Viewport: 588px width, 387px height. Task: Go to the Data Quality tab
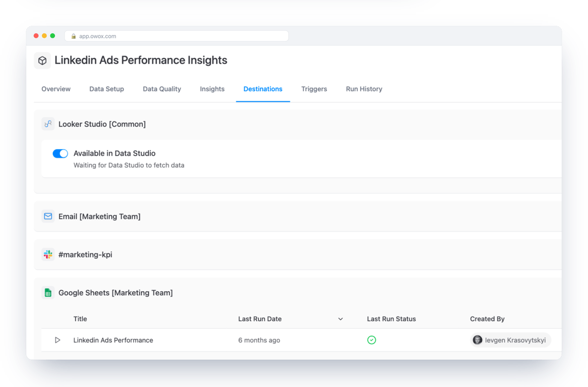(162, 89)
